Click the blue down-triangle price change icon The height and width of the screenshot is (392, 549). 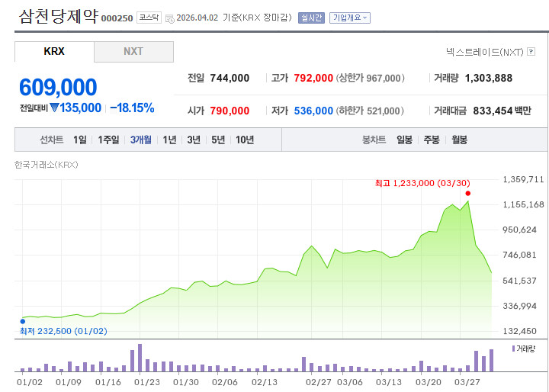[54, 108]
